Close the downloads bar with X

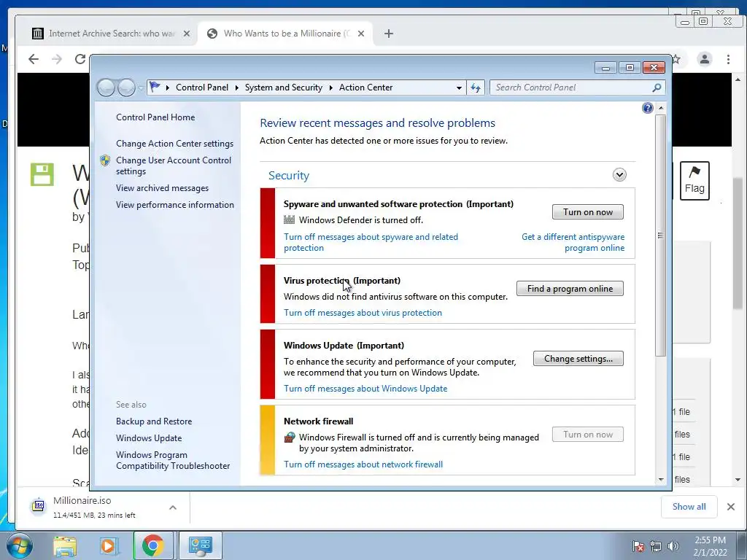731,507
